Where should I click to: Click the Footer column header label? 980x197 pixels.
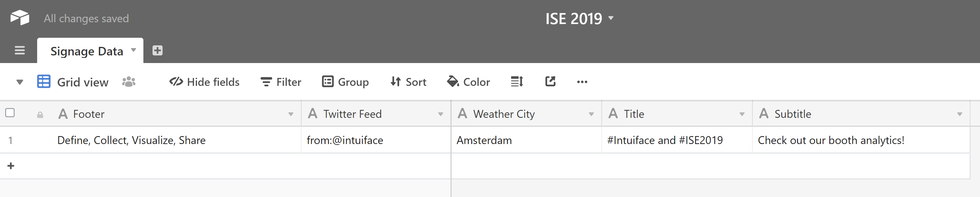click(x=89, y=114)
